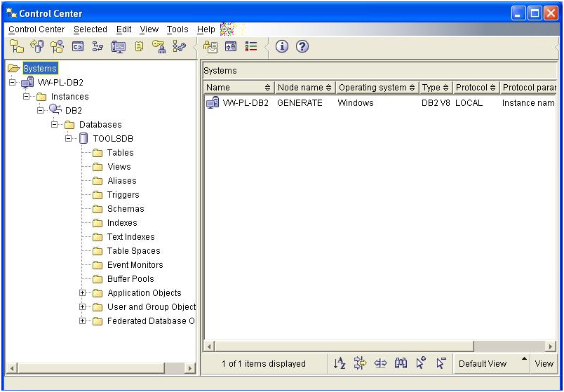Select the Buffer Pools folder
The height and width of the screenshot is (392, 564).
(123, 278)
